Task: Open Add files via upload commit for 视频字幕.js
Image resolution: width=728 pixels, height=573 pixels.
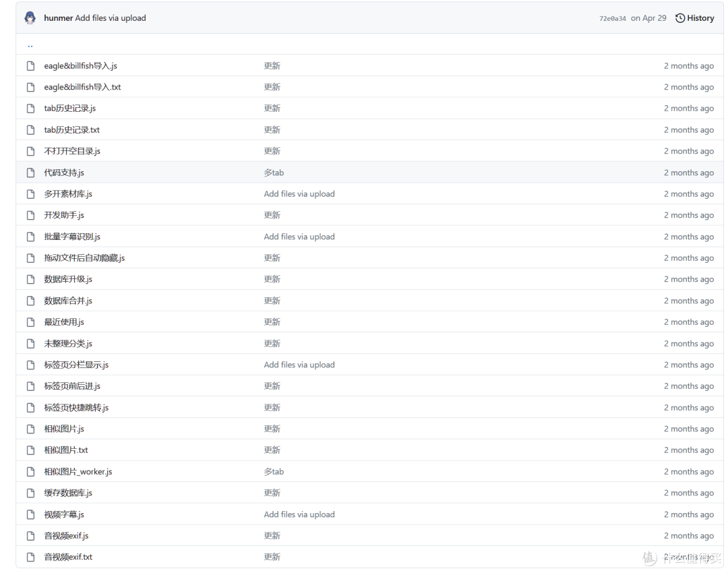Action: [299, 514]
